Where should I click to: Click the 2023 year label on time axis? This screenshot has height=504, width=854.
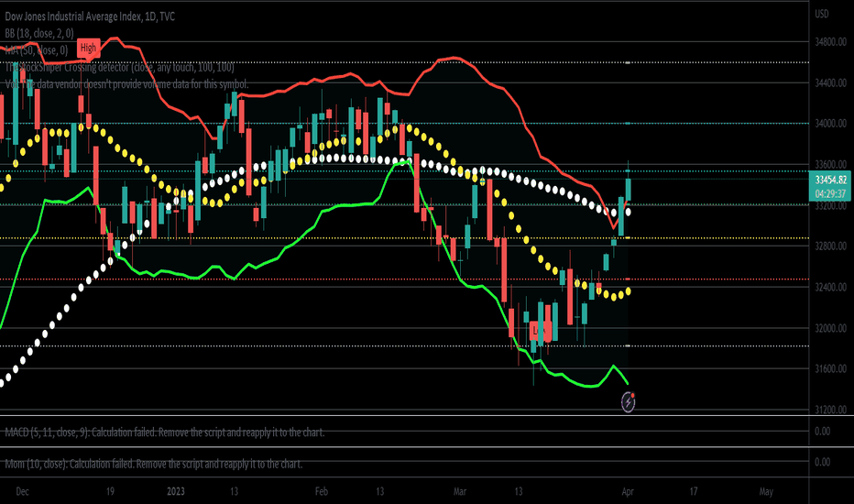click(x=175, y=491)
